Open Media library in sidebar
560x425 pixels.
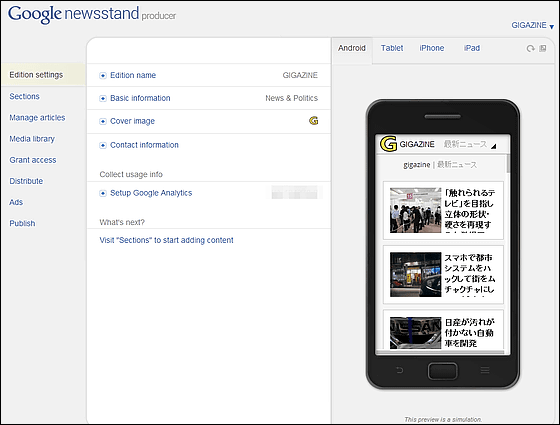point(32,139)
